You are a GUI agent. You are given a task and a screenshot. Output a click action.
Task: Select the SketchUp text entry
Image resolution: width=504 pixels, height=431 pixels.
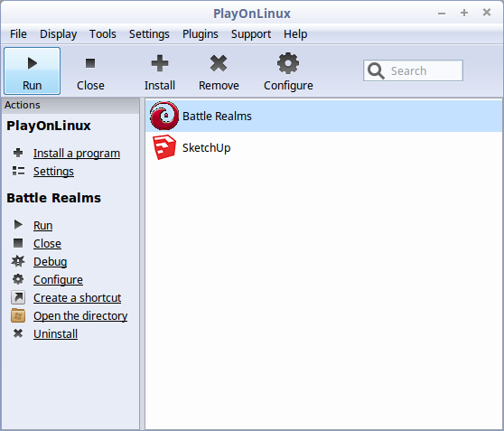(206, 147)
